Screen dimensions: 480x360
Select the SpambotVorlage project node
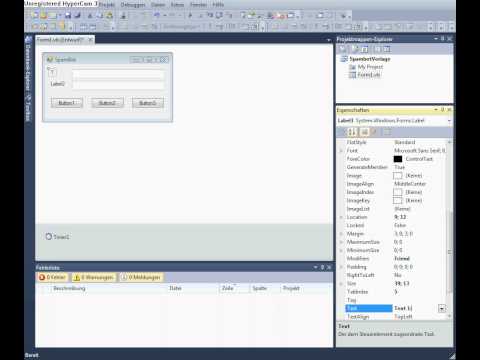coord(370,59)
